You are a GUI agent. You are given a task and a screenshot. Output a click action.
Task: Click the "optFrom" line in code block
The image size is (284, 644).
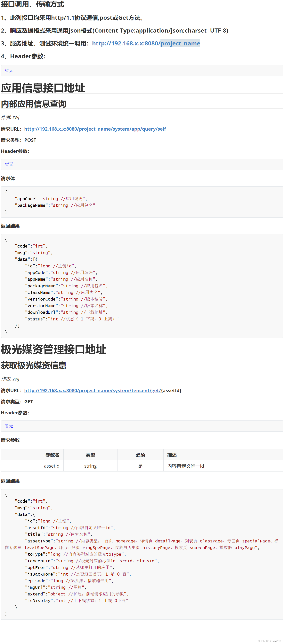[x=70, y=568]
